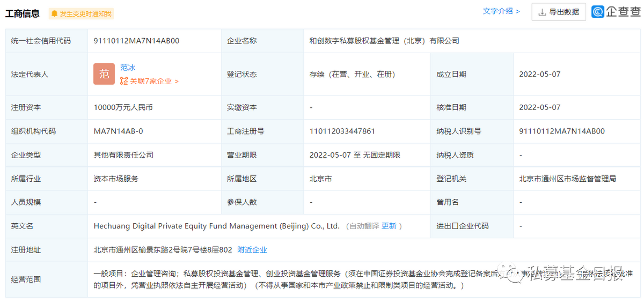Select 核准日期 value 2022-05-07
Screen dimensions: 644x302
click(x=539, y=107)
